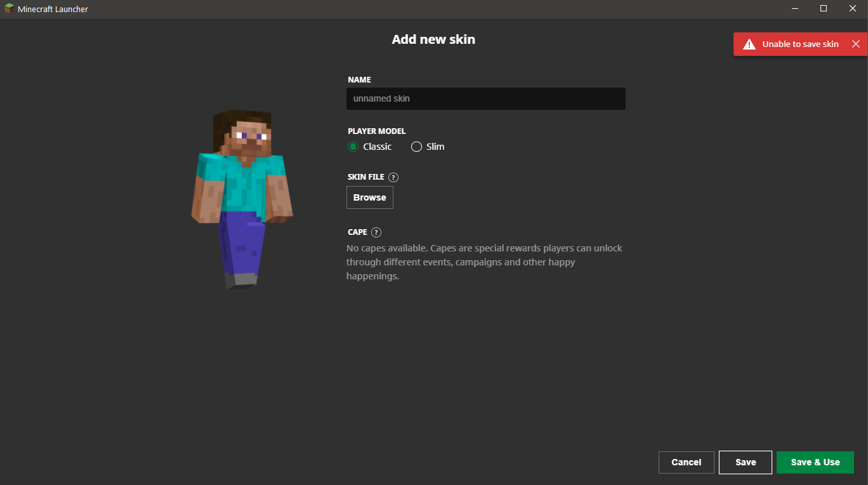Click Browse to choose a skin file
This screenshot has width=868, height=485.
click(x=370, y=197)
